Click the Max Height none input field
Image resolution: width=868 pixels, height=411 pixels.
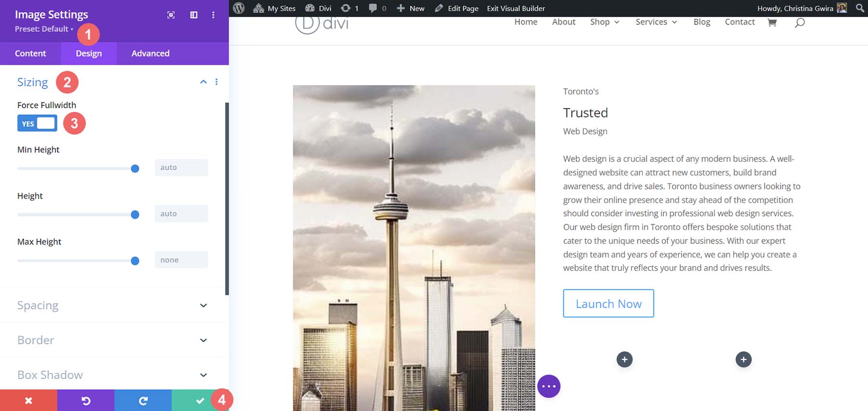click(181, 260)
